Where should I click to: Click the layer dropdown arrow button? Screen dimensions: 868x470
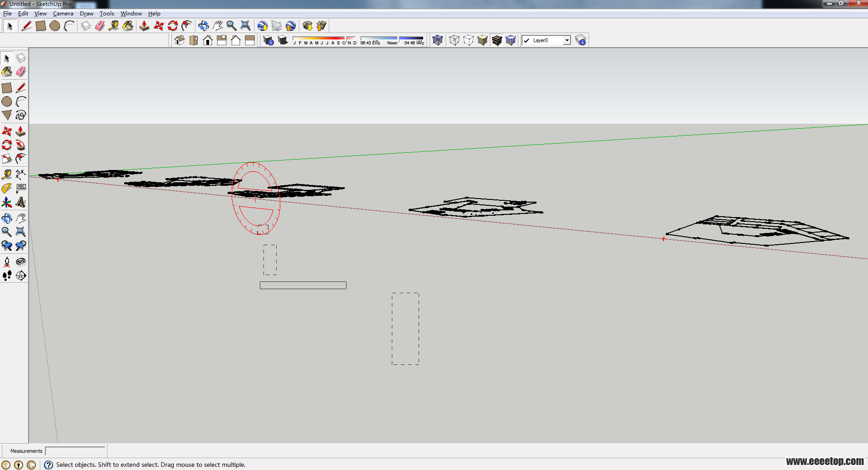point(567,40)
